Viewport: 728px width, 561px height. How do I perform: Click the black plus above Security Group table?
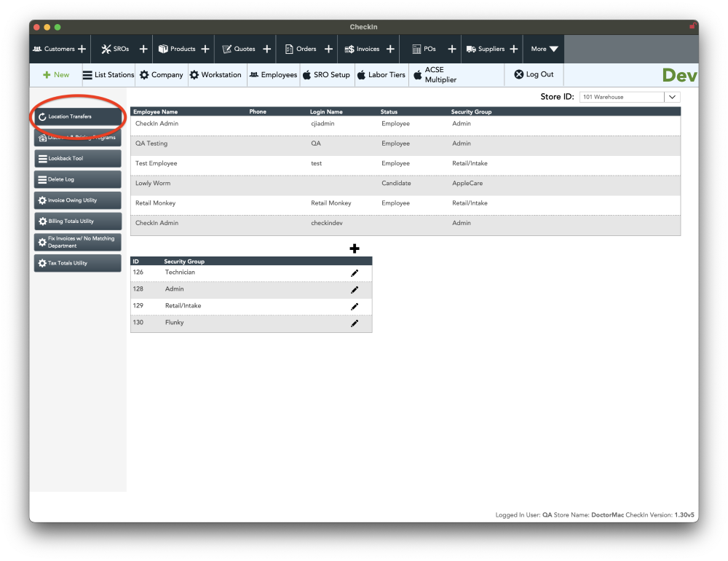355,248
